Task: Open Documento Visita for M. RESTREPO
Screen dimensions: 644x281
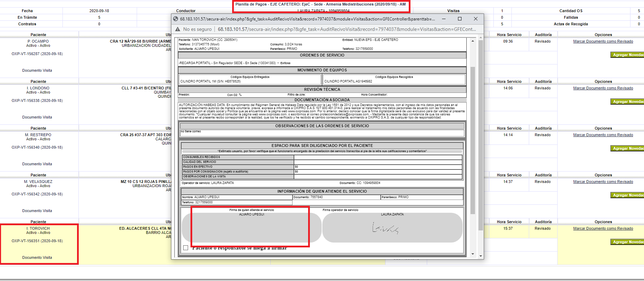Action: coord(37,164)
